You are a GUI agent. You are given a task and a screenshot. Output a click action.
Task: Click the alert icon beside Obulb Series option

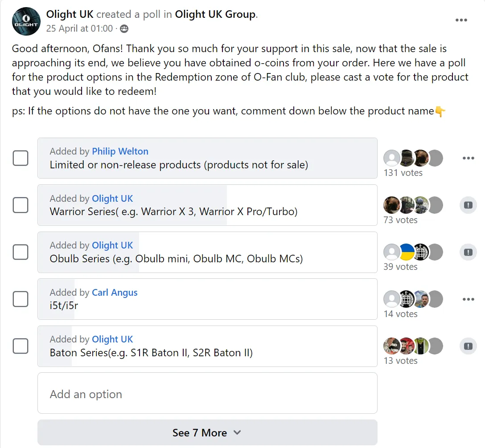468,252
